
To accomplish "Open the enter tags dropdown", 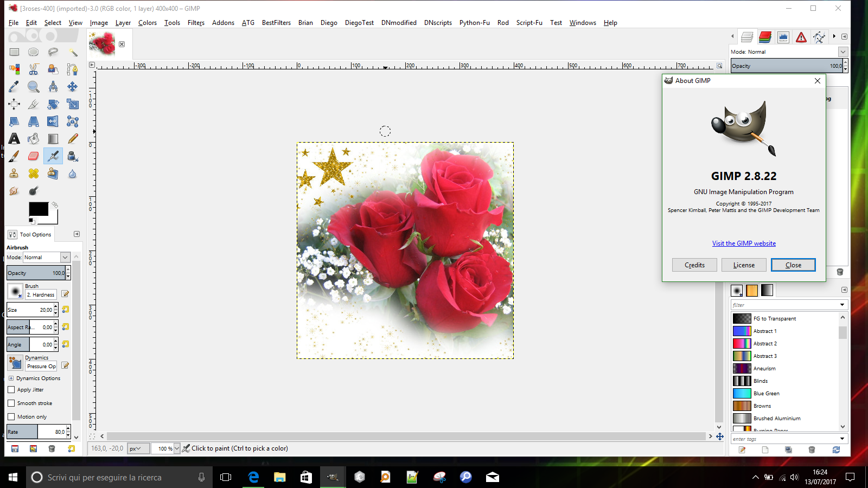I will coord(843,439).
